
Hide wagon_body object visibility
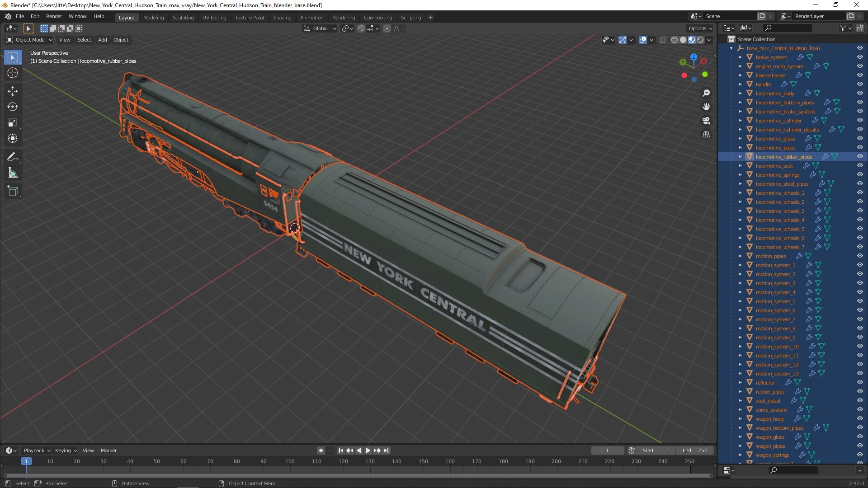860,419
